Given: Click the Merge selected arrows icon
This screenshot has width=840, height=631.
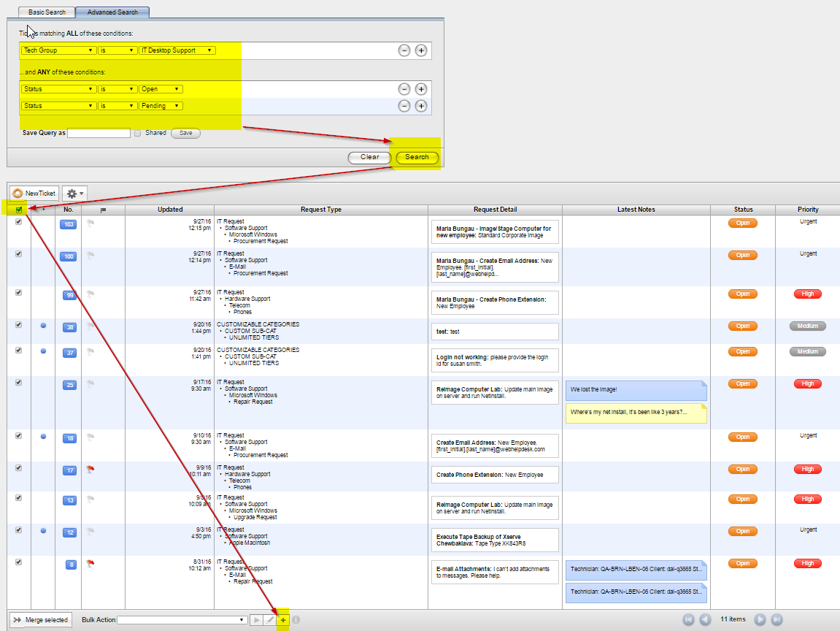Looking at the screenshot, I should (x=18, y=619).
